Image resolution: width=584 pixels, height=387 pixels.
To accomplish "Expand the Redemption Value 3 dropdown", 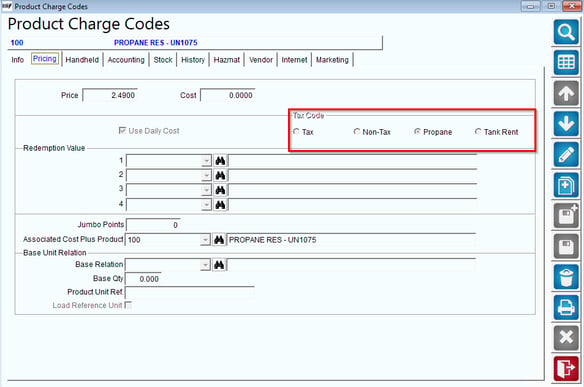I will [x=206, y=190].
